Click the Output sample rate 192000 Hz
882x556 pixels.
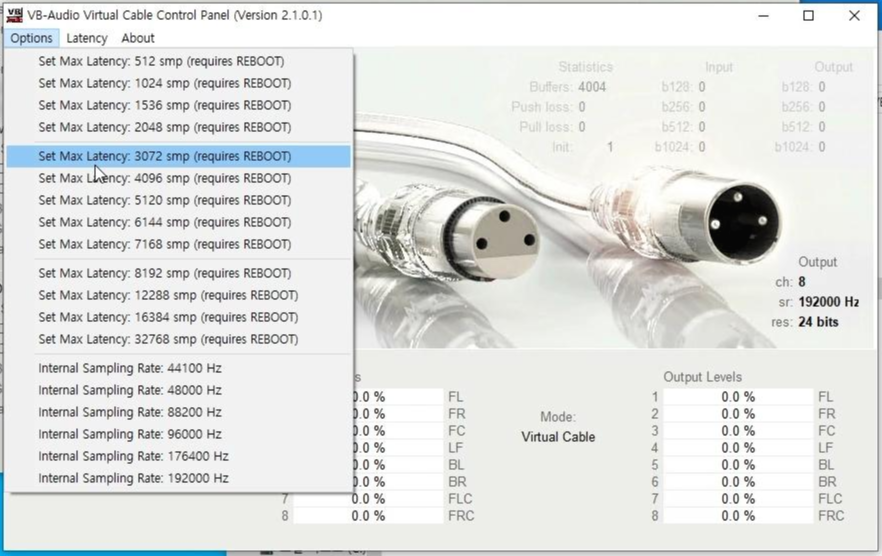[829, 302]
